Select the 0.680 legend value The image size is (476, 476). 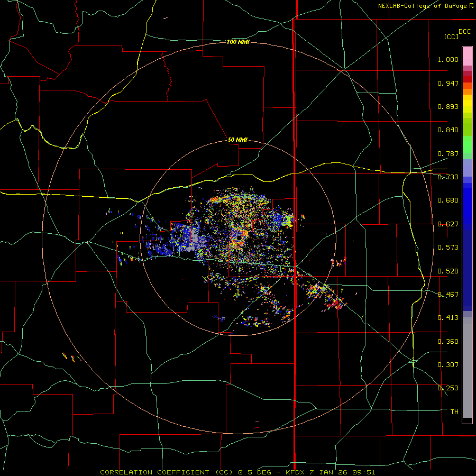pos(448,200)
